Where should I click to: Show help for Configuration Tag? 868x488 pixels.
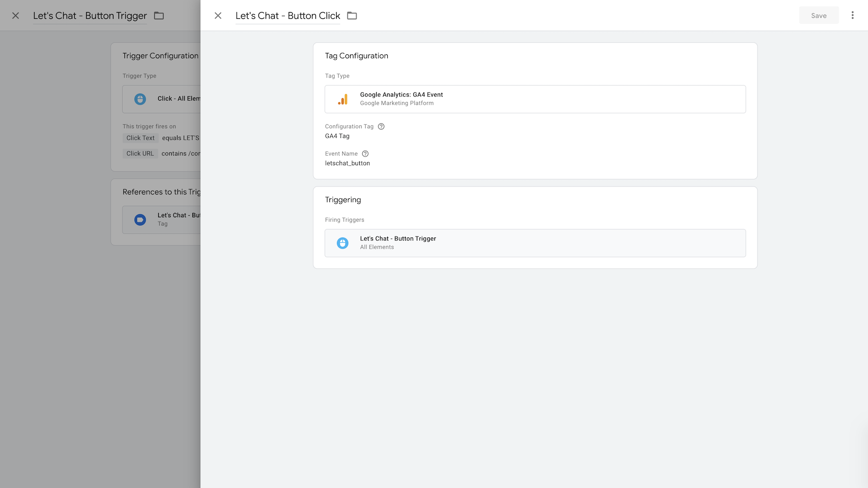381,127
